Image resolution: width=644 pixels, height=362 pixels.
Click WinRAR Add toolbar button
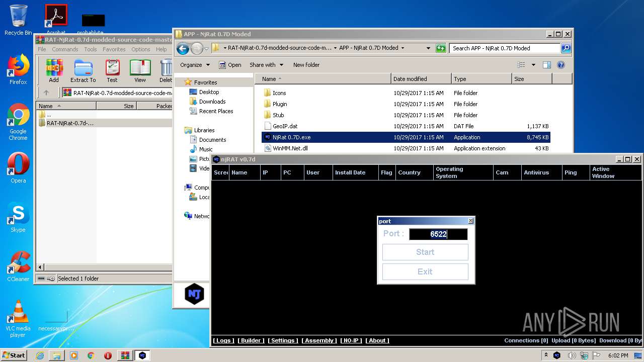point(54,71)
